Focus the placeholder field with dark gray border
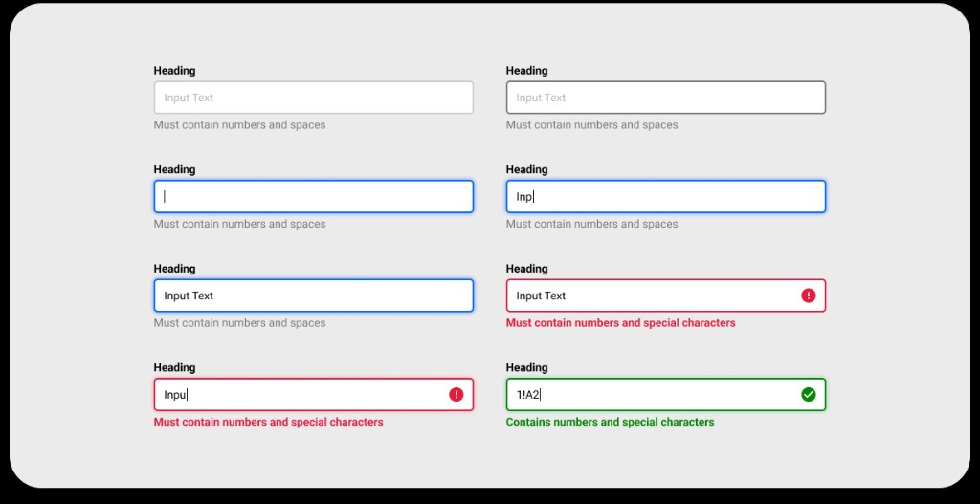 point(666,98)
